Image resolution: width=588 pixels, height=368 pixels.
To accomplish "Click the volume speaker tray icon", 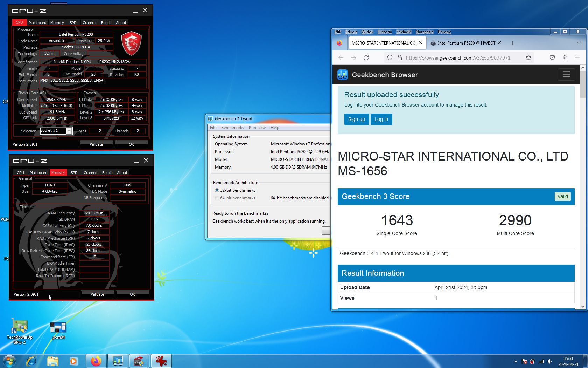I will [x=549, y=361].
